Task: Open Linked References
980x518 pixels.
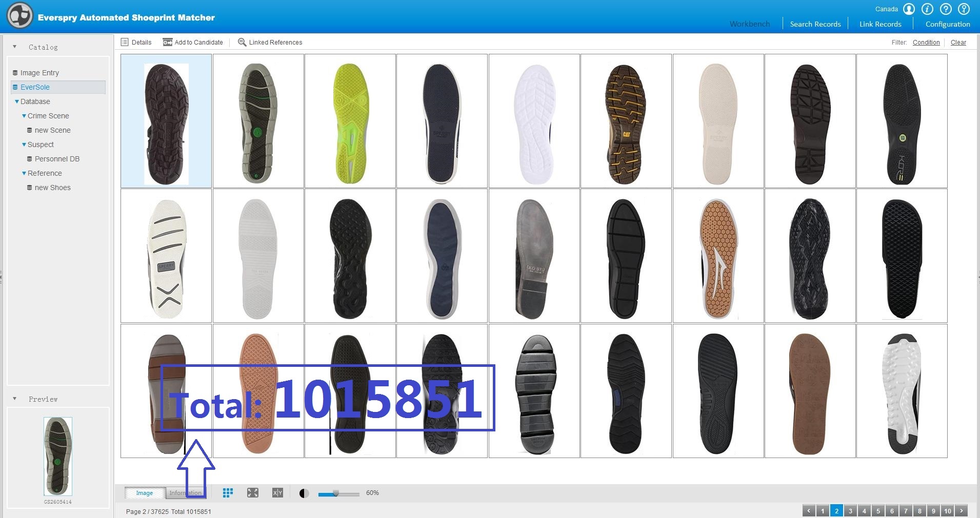Action: pyautogui.click(x=270, y=42)
